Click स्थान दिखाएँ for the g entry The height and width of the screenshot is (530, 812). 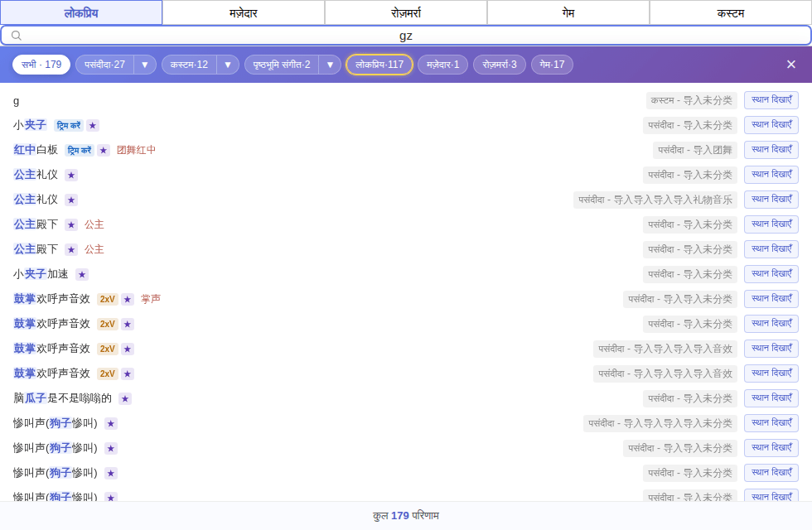click(771, 100)
